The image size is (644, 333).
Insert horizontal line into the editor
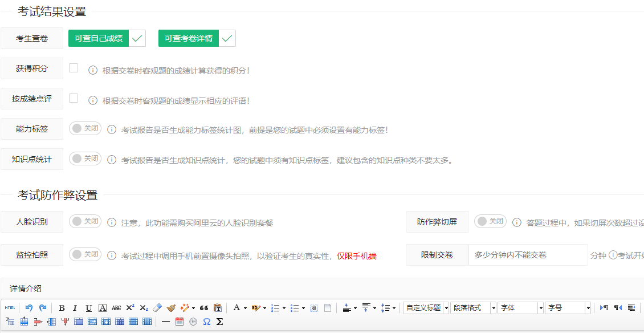[x=166, y=322]
